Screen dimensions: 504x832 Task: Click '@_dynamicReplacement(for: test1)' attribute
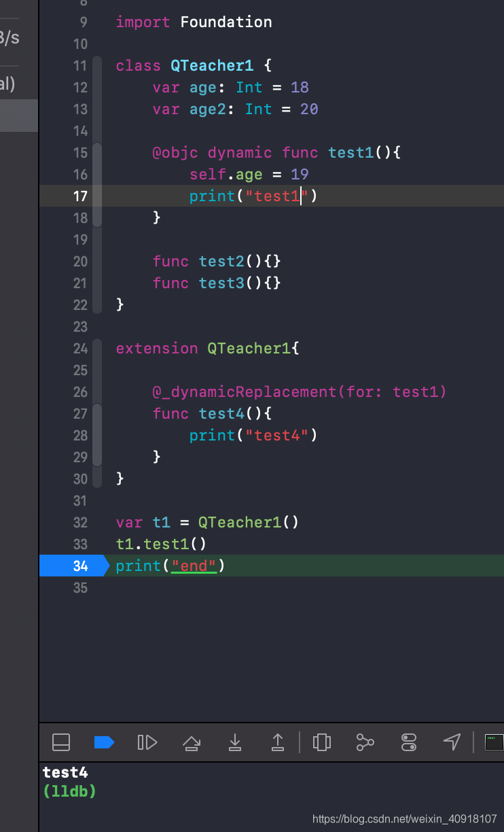pos(300,392)
